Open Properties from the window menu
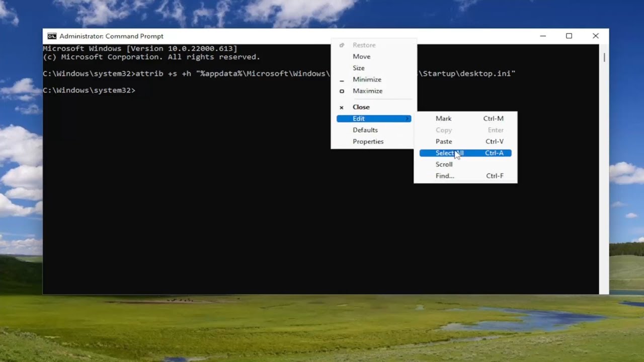This screenshot has width=644, height=362. pyautogui.click(x=374, y=142)
